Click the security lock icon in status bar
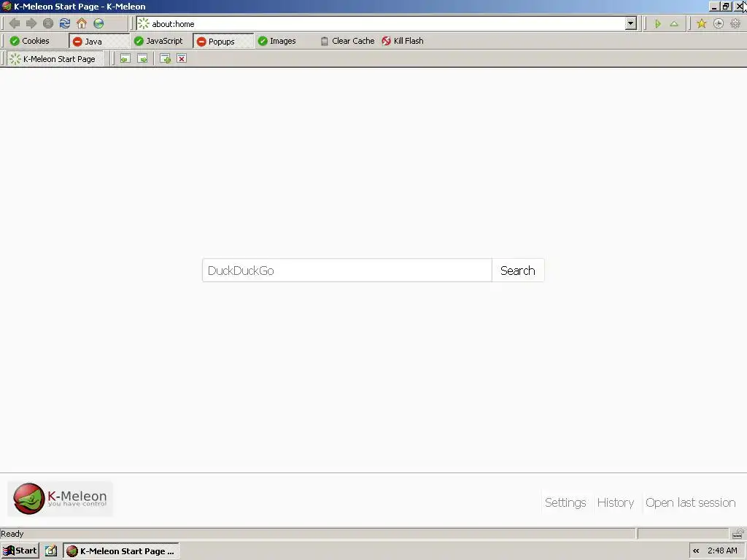Viewport: 747px width, 560px height. click(738, 533)
